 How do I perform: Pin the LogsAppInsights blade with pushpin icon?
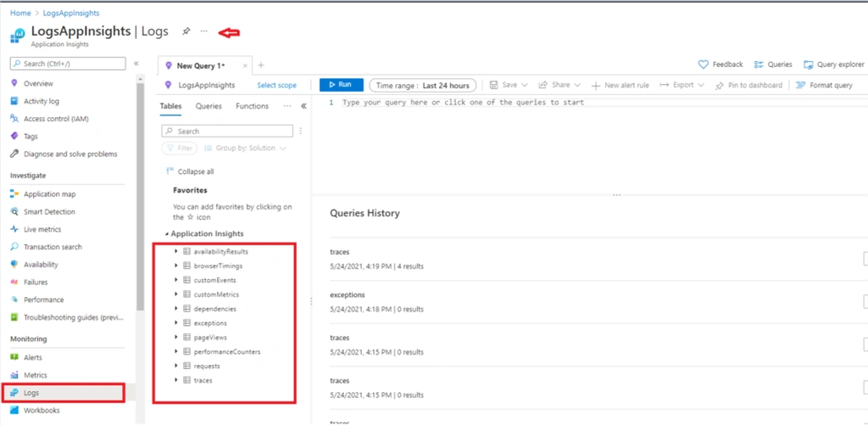click(x=186, y=31)
